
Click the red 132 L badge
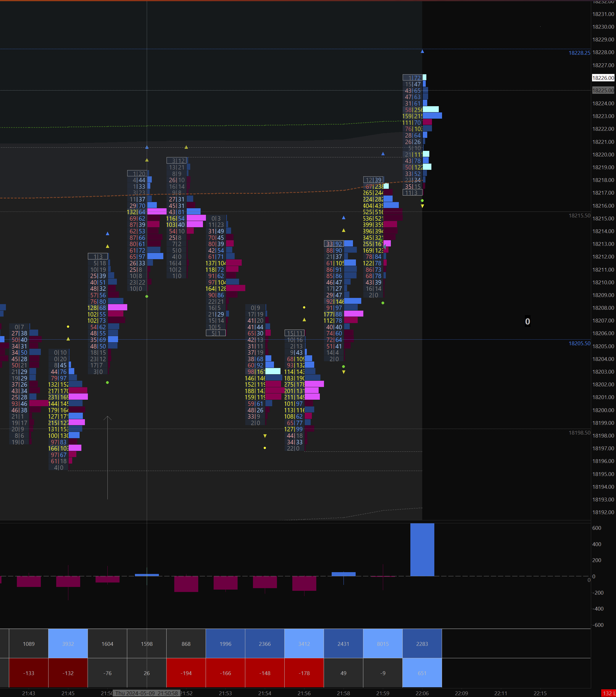[x=608, y=693]
